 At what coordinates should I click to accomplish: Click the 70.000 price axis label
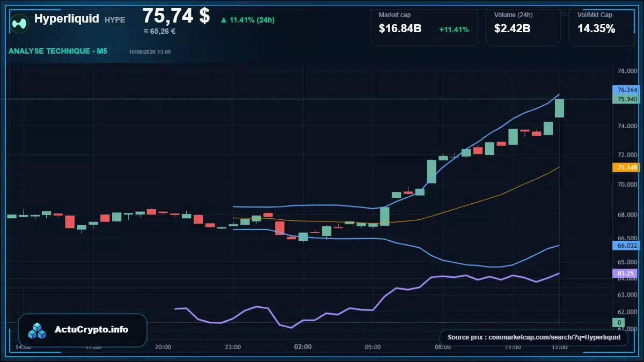pos(627,184)
